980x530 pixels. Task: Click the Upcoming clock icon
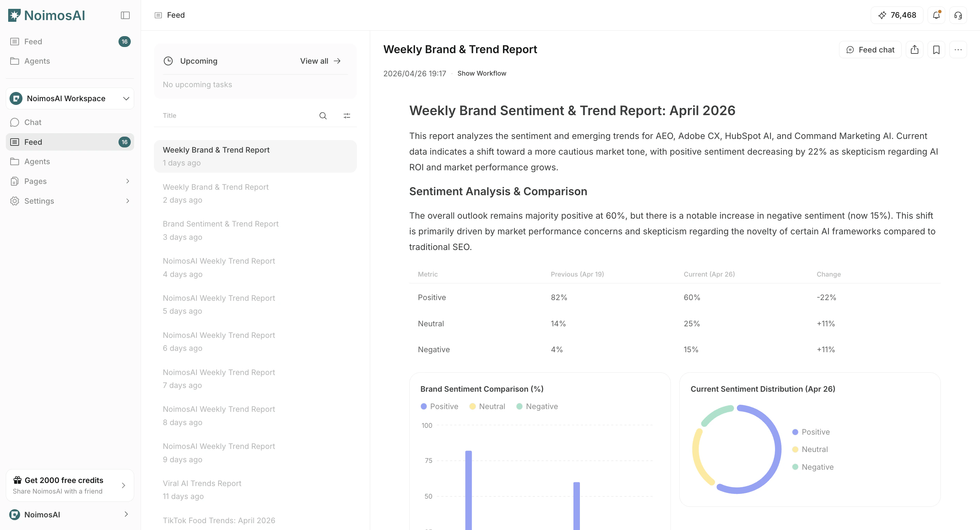tap(168, 61)
